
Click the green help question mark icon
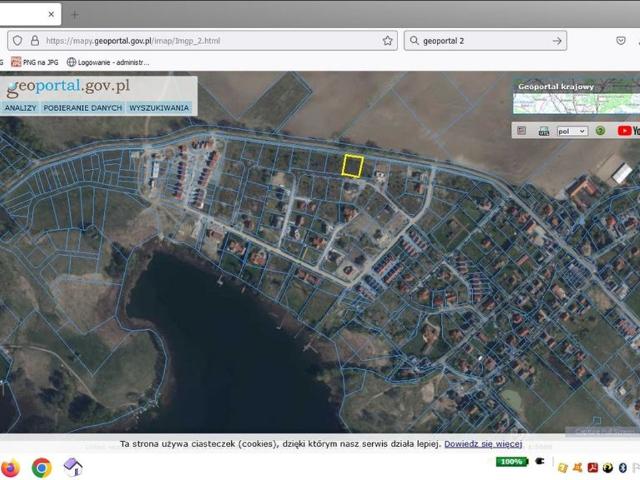click(x=600, y=130)
